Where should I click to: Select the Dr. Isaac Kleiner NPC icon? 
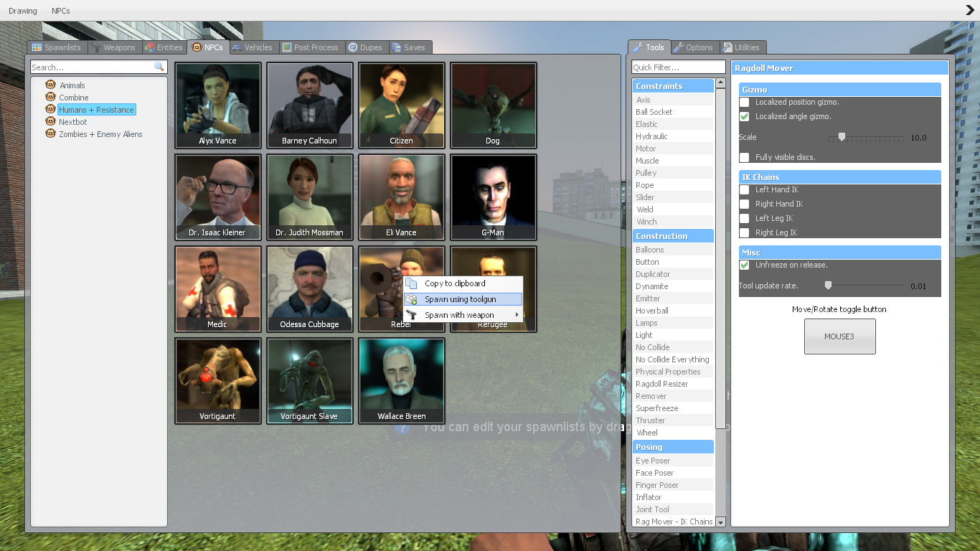(218, 197)
